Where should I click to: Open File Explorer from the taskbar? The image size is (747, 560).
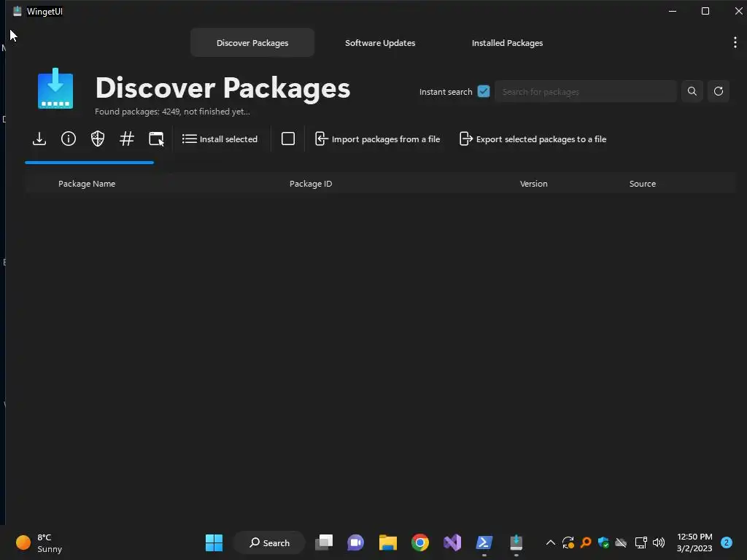coord(388,542)
